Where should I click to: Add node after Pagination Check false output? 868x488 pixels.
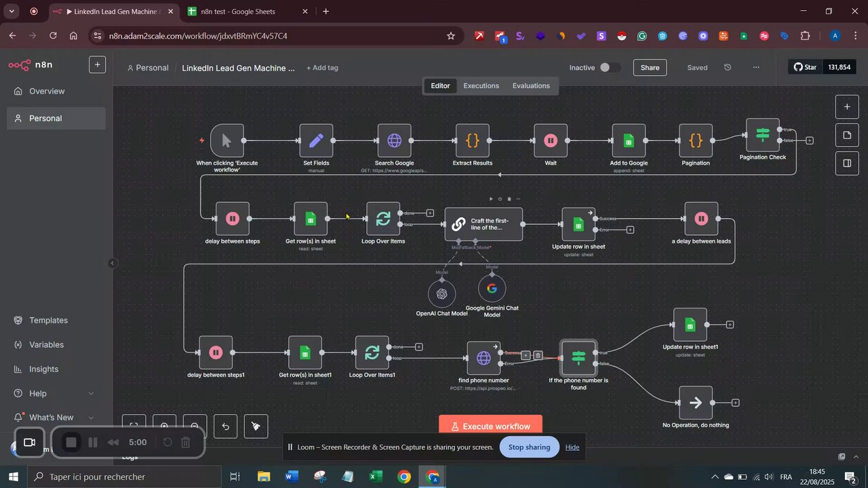pyautogui.click(x=810, y=140)
